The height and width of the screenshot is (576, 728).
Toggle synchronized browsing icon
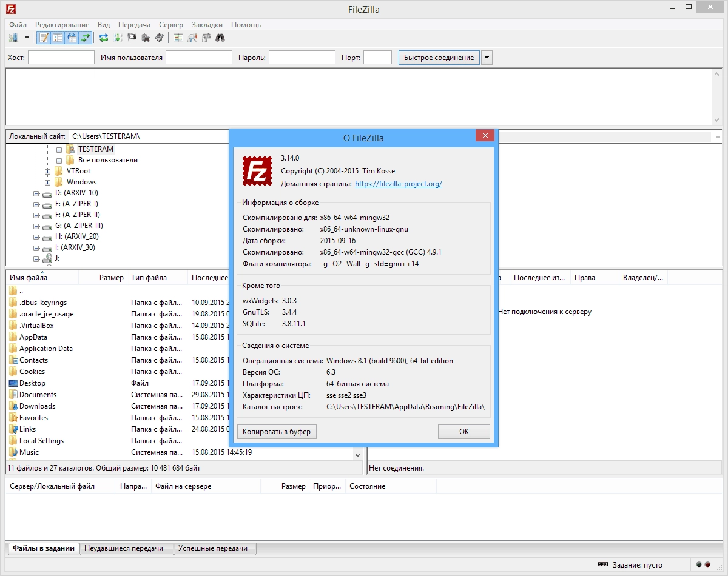206,38
